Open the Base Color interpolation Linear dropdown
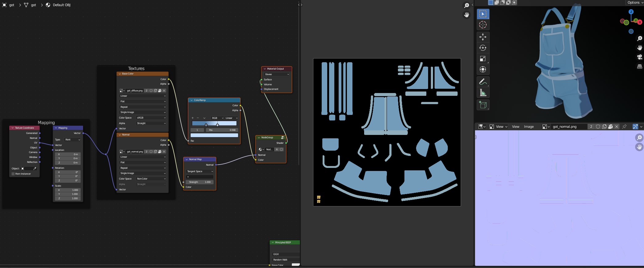Screen dimensions: 644x268 [143, 96]
